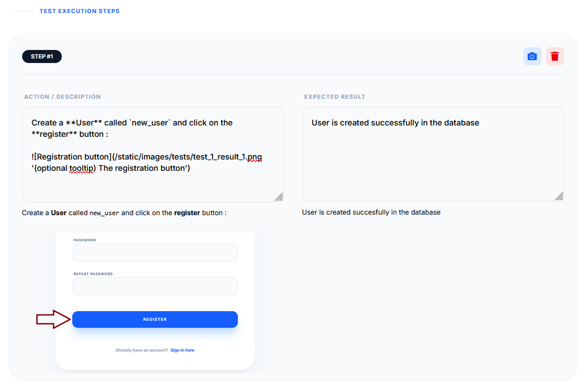Click the resize grip of the description textarea
The height and width of the screenshot is (390, 588).
(x=279, y=197)
